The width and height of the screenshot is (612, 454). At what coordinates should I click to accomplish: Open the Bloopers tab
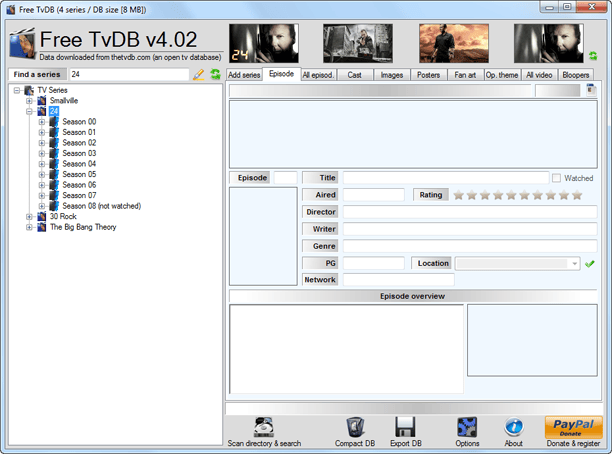point(576,75)
